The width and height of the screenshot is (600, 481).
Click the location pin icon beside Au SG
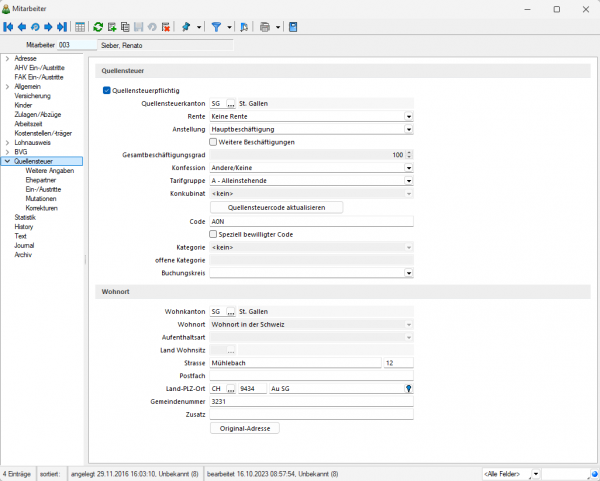[408, 389]
